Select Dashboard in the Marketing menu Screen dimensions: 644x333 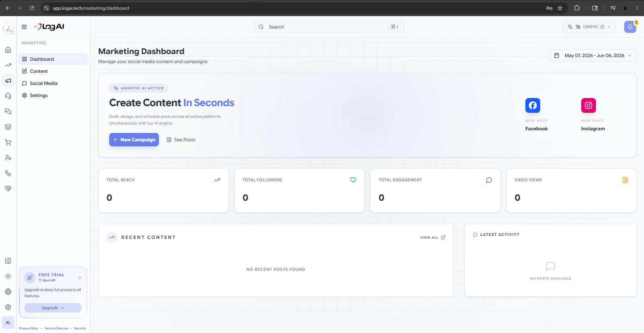click(x=53, y=59)
